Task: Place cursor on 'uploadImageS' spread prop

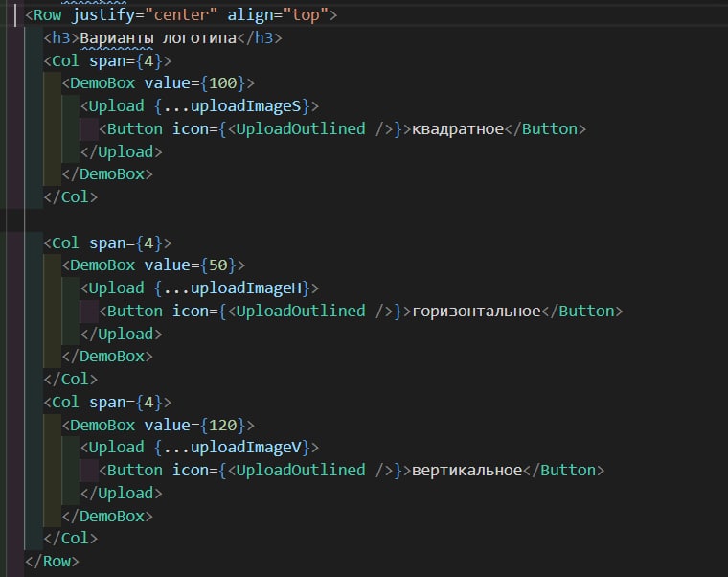Action: [246, 106]
